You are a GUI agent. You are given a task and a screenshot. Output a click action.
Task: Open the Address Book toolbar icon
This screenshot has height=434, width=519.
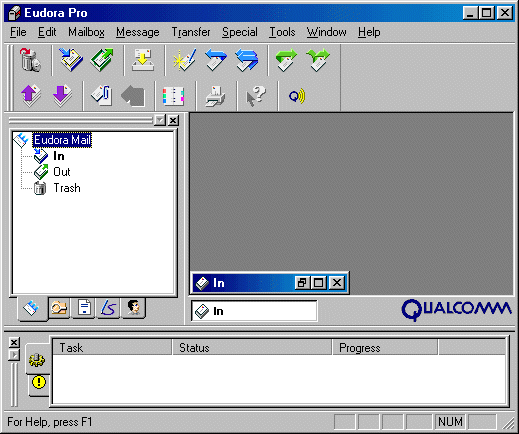click(173, 96)
